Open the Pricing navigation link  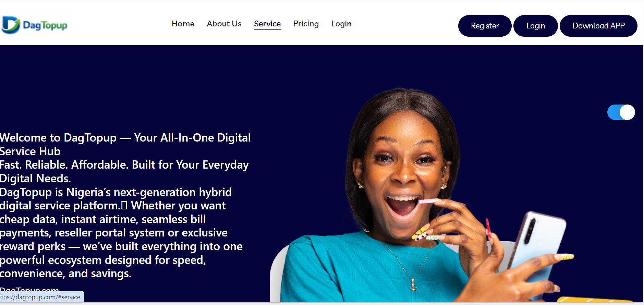(306, 24)
